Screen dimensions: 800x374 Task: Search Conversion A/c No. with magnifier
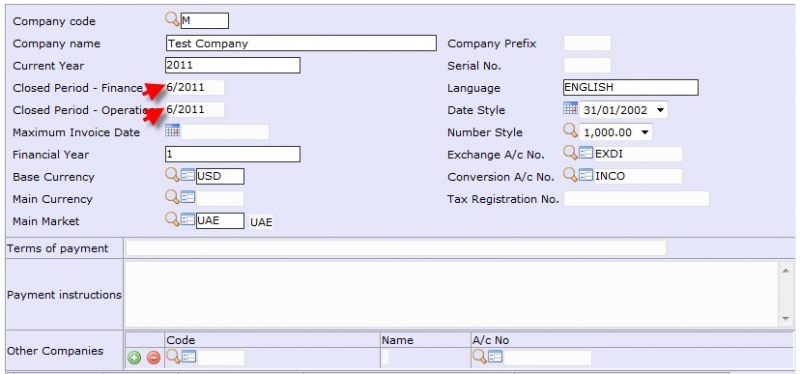pos(570,175)
